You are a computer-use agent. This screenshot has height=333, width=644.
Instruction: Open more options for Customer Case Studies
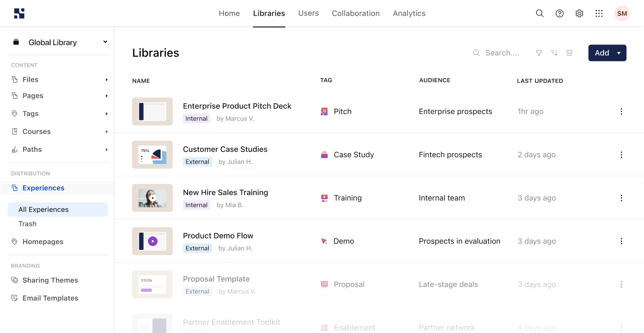click(621, 155)
